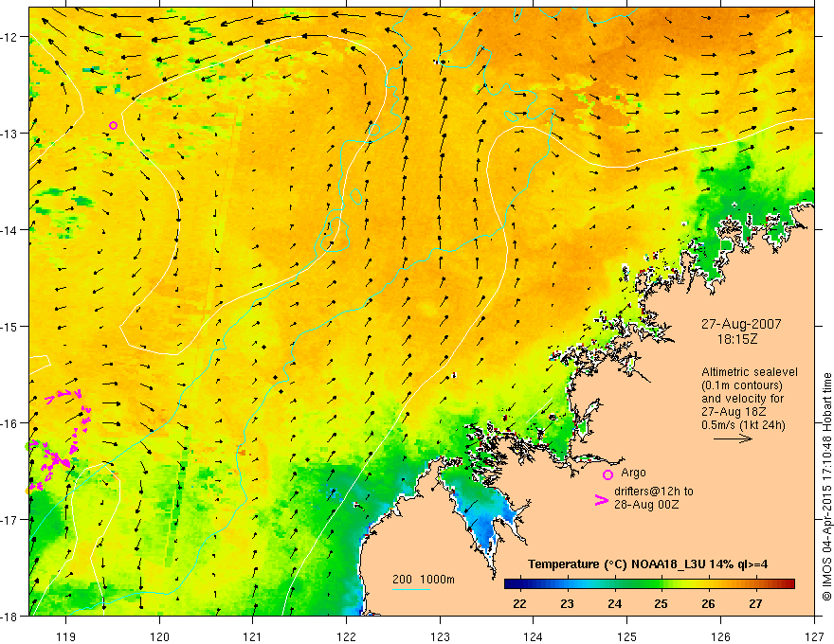Click the dark red end of temperature colorbar
834x644 pixels.
pos(789,584)
